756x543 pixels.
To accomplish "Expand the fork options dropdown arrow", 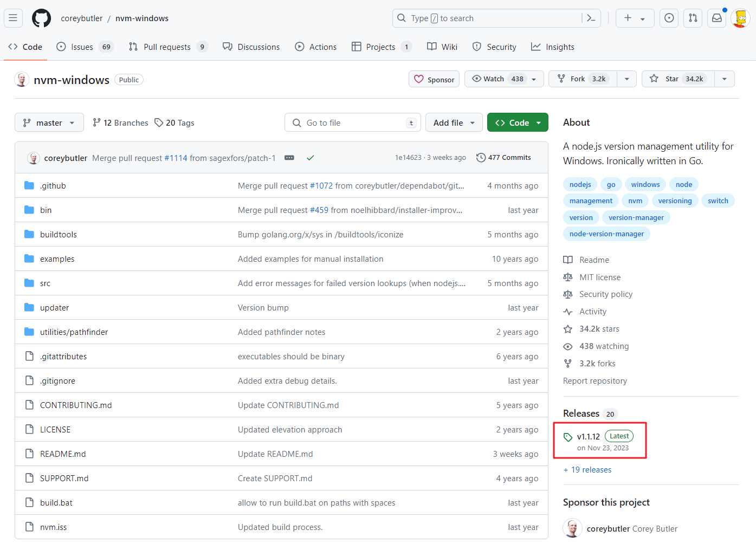I will pos(627,79).
